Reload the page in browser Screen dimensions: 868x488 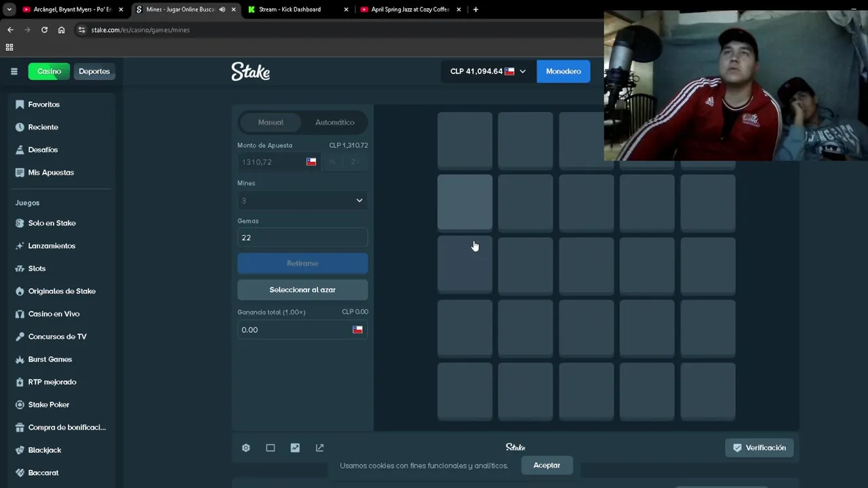tap(44, 30)
